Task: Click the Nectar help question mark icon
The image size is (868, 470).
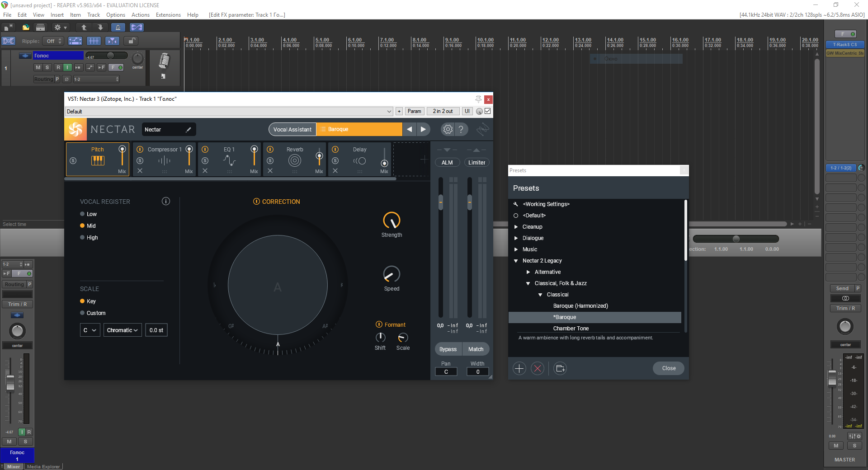Action: click(461, 129)
